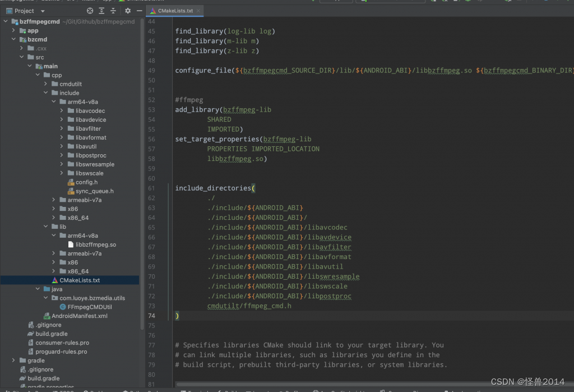Viewport: 574px width, 392px height.
Task: Collapse the lib folder
Action: coord(46,227)
